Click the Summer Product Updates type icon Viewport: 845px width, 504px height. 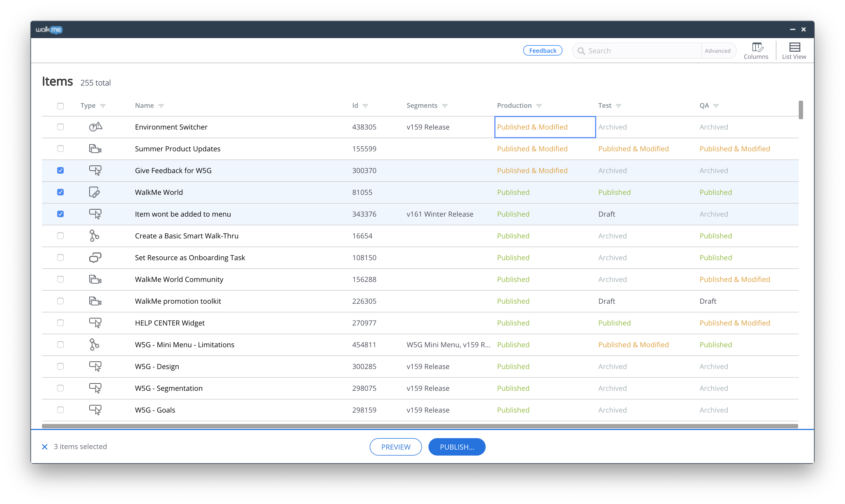[x=95, y=149]
